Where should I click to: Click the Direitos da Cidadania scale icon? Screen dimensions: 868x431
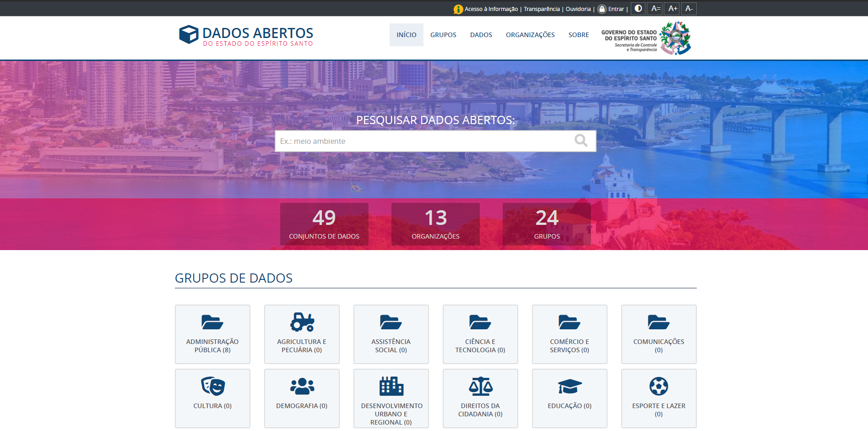(x=480, y=387)
